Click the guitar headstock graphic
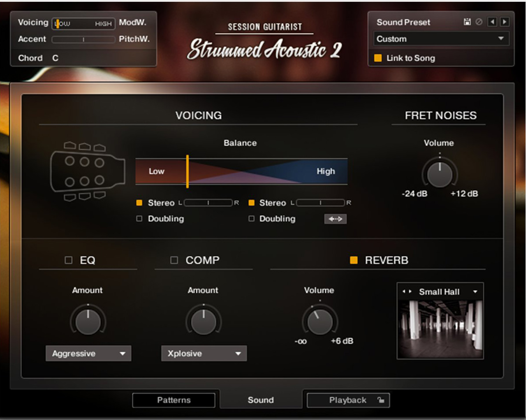526x420 pixels. point(87,171)
